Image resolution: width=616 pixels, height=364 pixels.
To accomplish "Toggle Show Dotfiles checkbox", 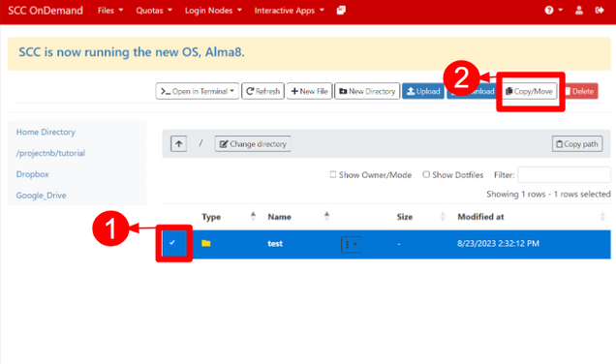I will (426, 174).
